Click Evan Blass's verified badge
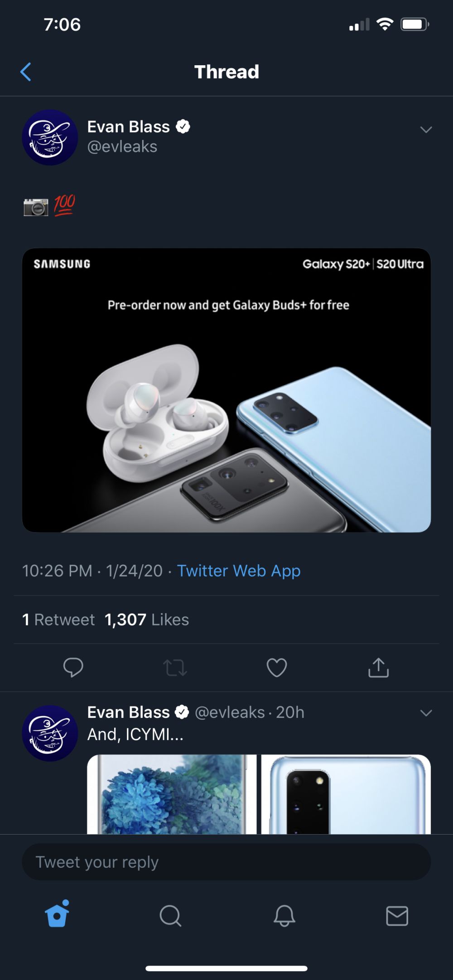This screenshot has width=453, height=980. [183, 127]
